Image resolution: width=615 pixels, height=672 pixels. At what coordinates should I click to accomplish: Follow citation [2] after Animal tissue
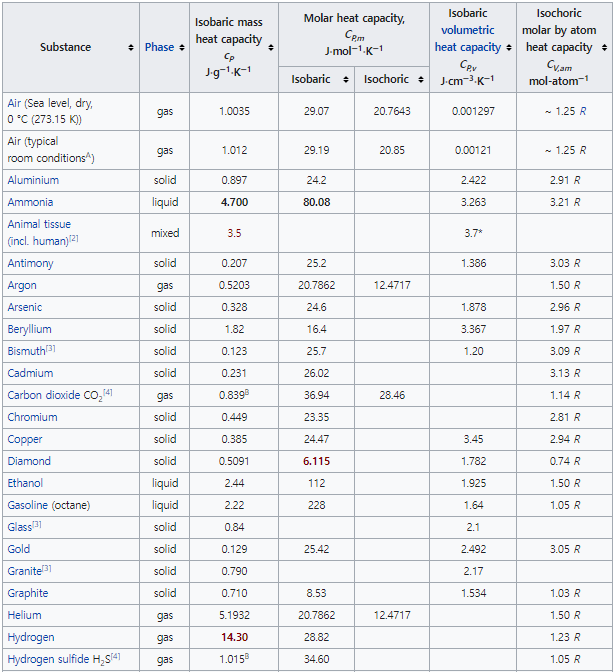[x=74, y=238]
